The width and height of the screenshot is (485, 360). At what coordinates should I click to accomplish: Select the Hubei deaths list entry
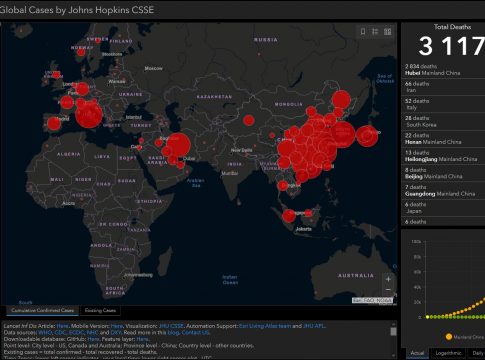[443, 70]
